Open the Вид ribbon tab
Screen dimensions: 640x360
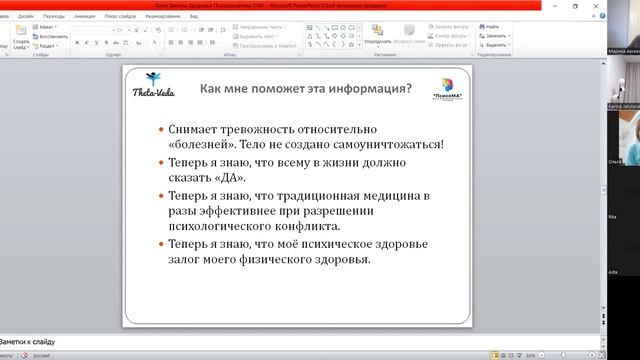[193, 16]
